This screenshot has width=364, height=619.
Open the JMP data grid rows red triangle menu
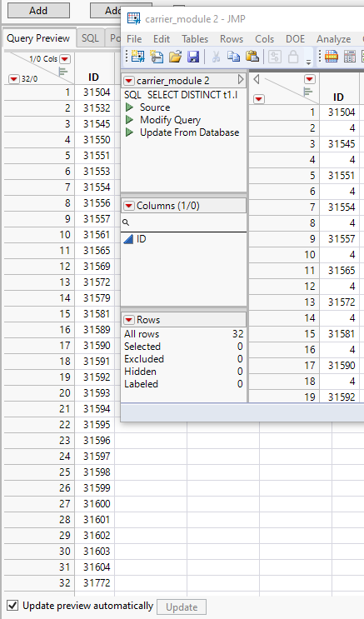click(x=258, y=98)
